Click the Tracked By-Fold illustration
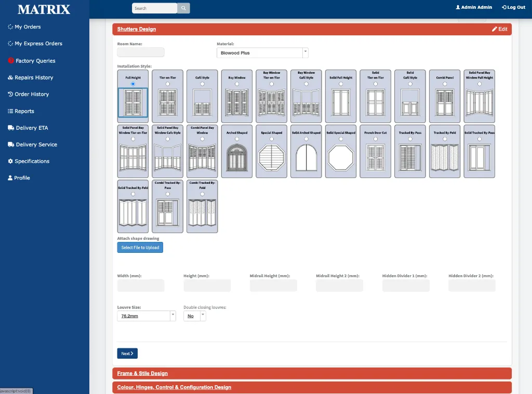532x394 pixels. [445, 158]
